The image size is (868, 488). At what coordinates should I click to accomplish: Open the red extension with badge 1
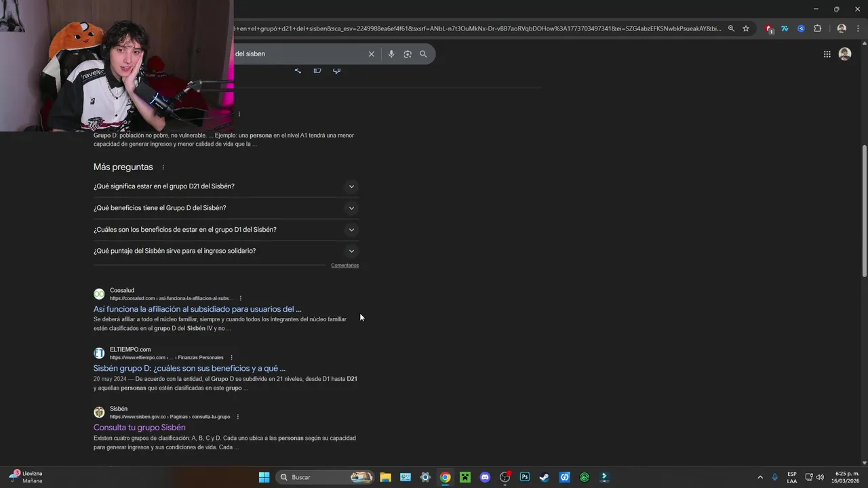(x=769, y=29)
